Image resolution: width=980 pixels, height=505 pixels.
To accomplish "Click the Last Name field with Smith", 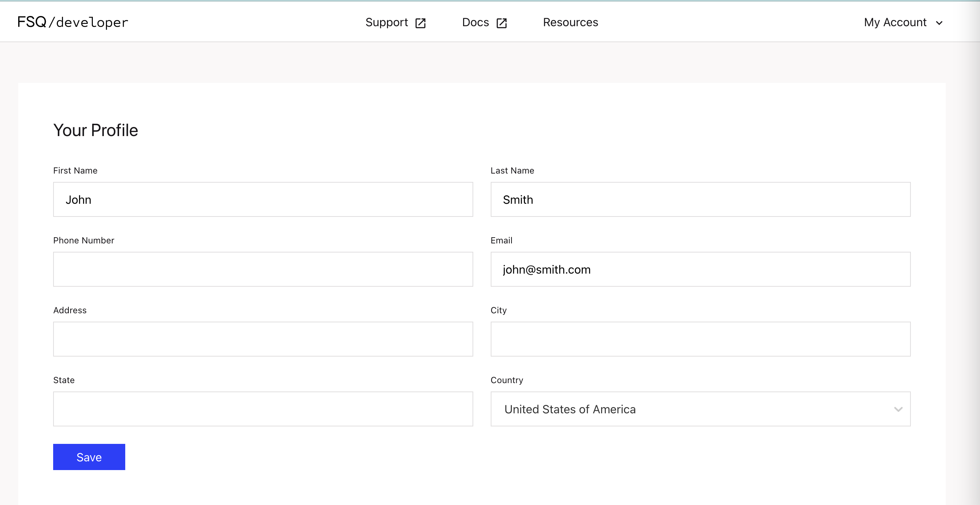I will 700,199.
